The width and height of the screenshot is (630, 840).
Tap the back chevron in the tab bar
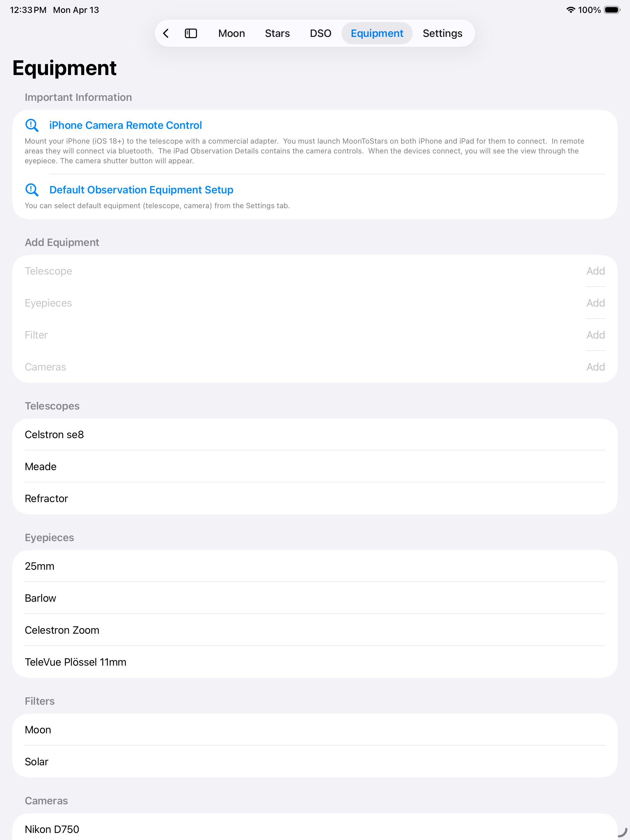click(x=166, y=34)
